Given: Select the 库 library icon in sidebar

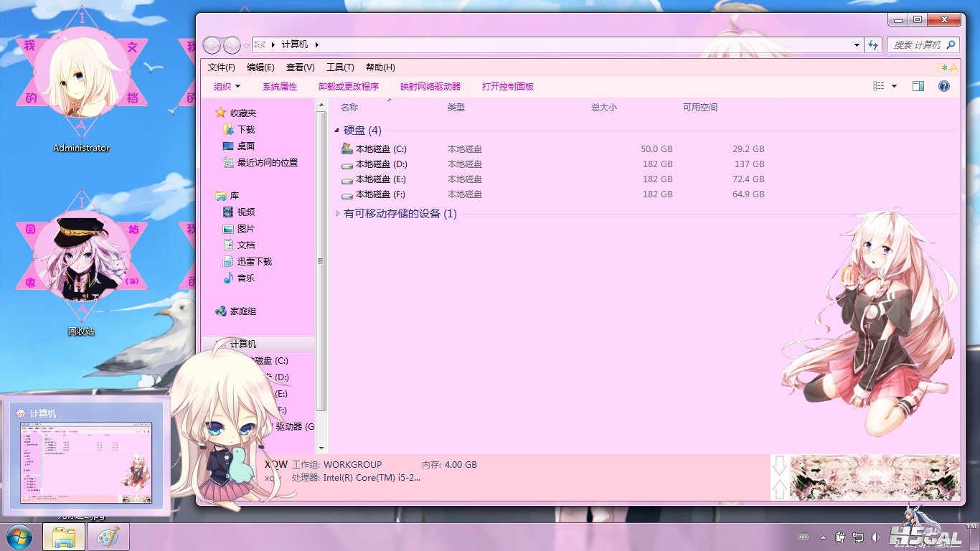Looking at the screenshot, I should pyautogui.click(x=221, y=196).
